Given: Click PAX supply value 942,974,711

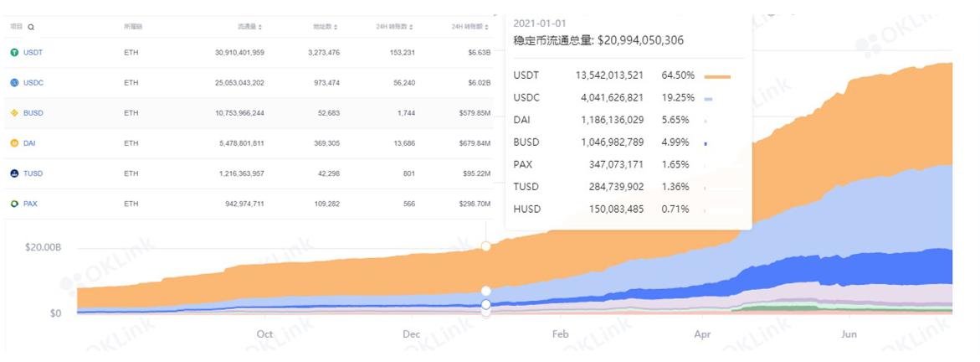Looking at the screenshot, I should 244,204.
